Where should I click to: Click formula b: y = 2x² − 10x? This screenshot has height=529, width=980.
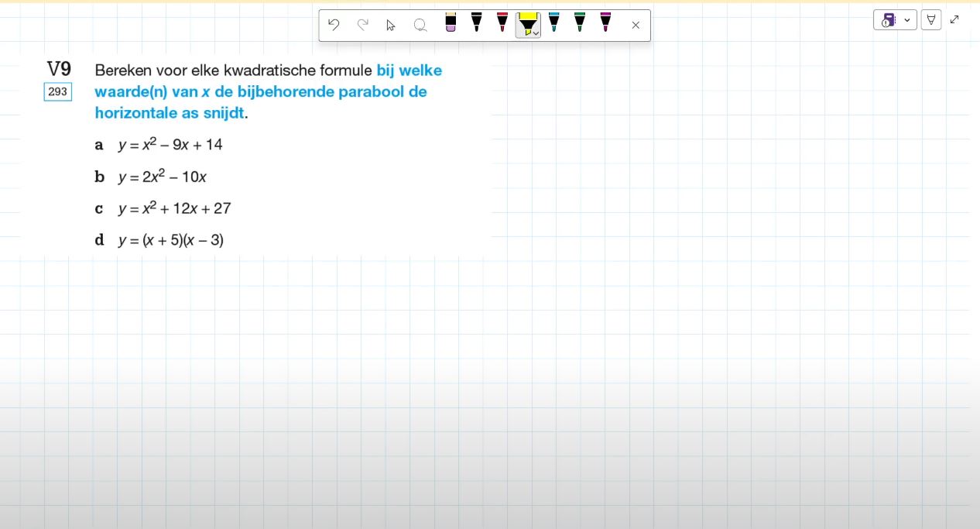(163, 177)
